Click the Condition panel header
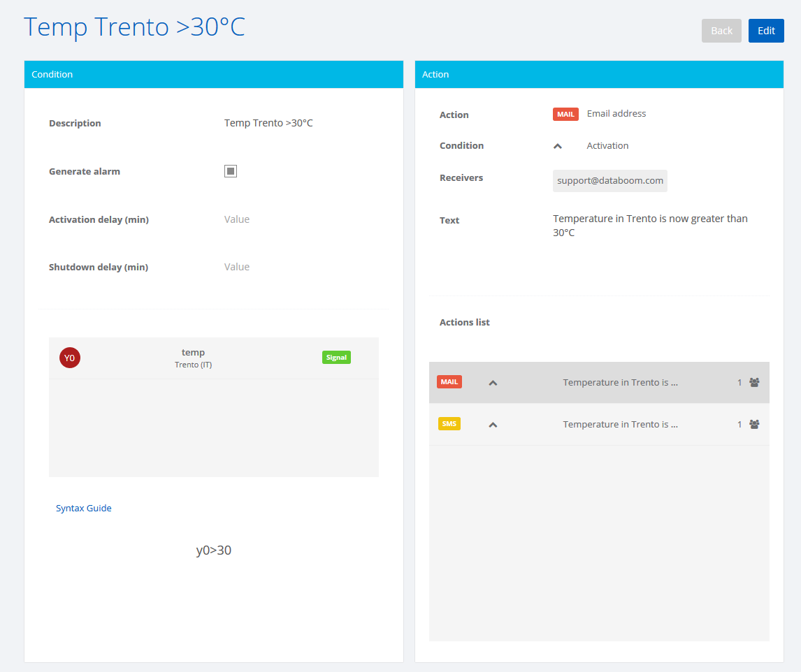Screen dimensions: 801x672 pos(214,75)
